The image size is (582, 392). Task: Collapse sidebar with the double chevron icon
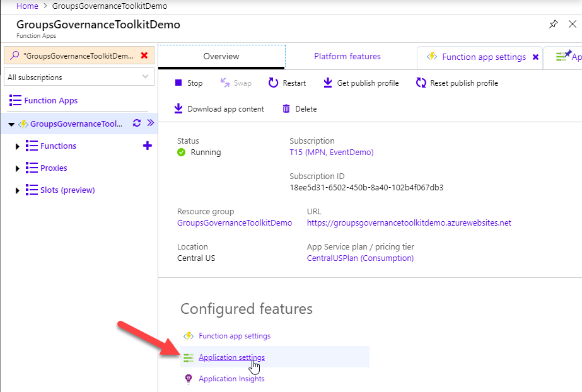151,124
